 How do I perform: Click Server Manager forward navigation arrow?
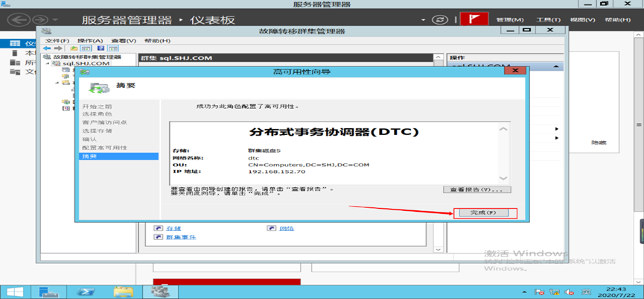click(x=40, y=19)
